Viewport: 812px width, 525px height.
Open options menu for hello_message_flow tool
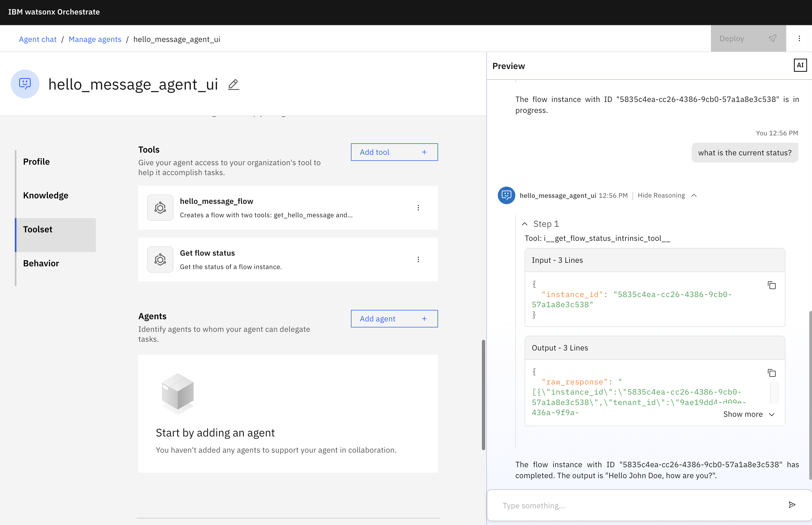coord(418,208)
